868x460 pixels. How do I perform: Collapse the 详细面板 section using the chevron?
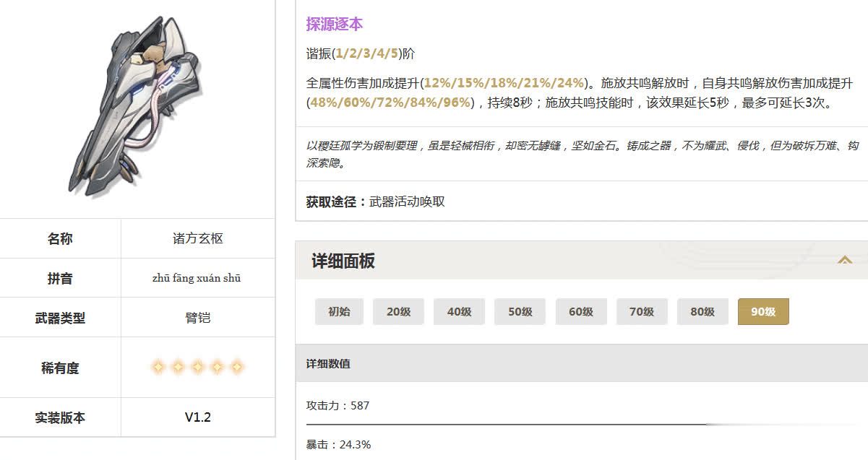844,260
